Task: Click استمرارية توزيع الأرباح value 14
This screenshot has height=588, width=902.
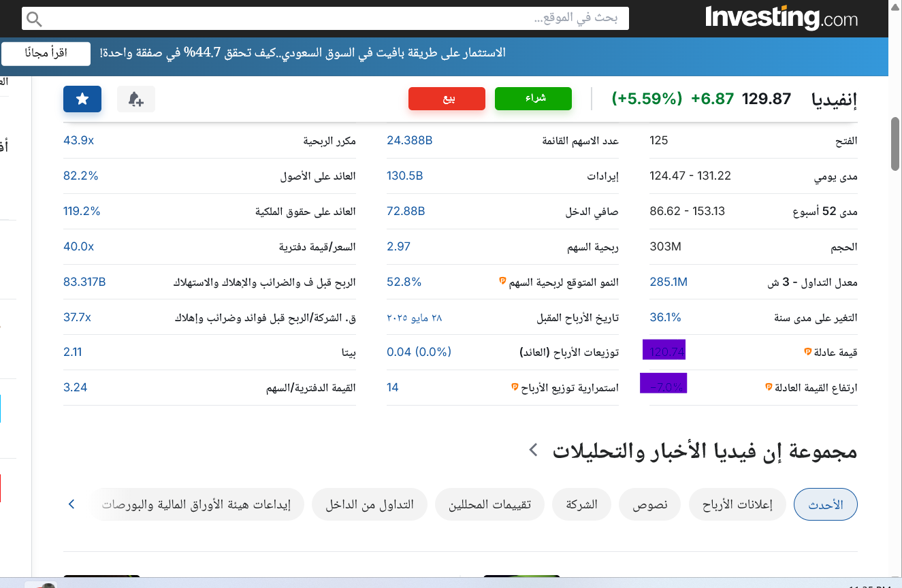Action: [x=393, y=387]
